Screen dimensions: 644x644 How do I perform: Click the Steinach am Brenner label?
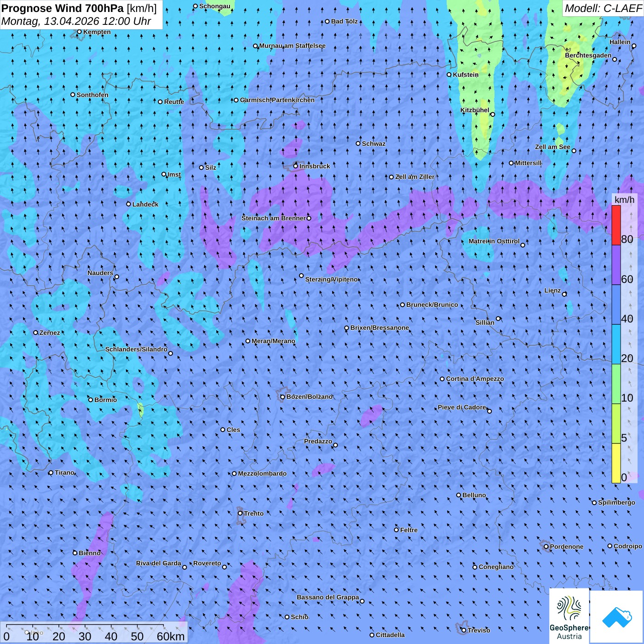pyautogui.click(x=273, y=218)
